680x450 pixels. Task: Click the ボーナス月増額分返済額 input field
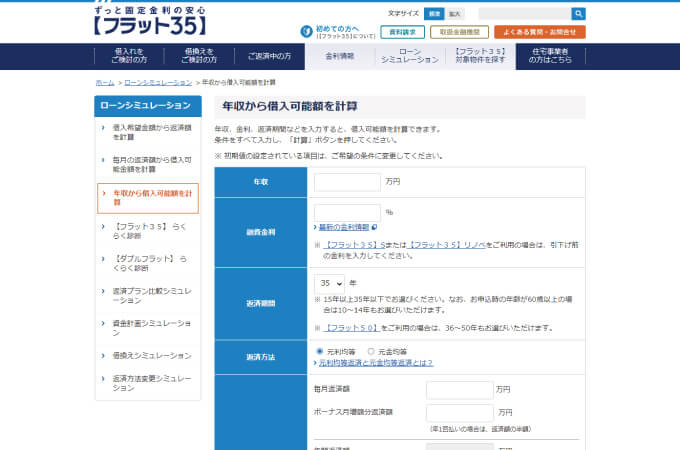point(460,413)
